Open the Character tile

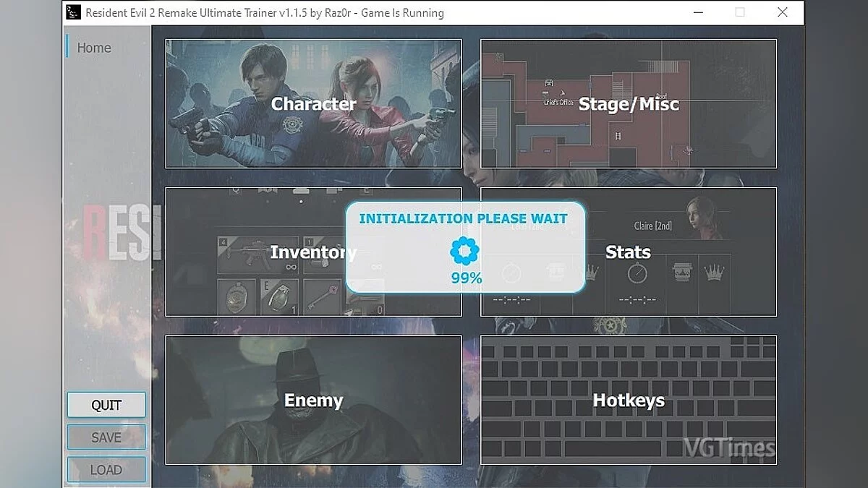[x=313, y=103]
